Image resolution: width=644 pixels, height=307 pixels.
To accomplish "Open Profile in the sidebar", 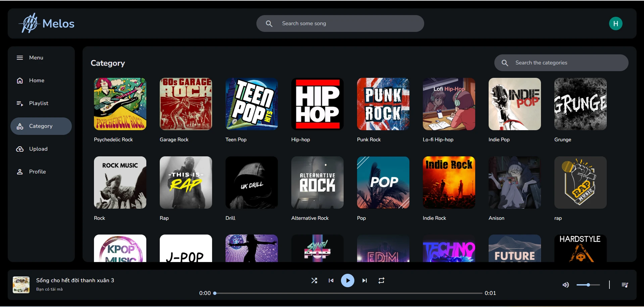I will coord(41,172).
